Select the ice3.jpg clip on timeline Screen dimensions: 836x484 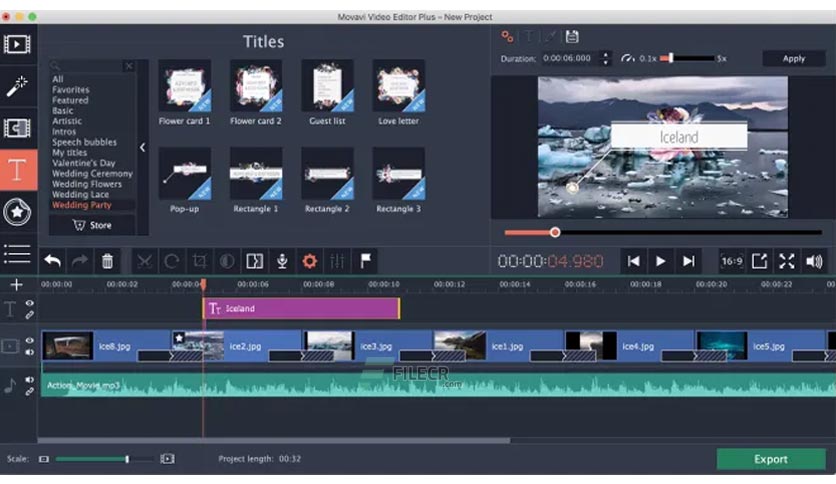point(368,346)
